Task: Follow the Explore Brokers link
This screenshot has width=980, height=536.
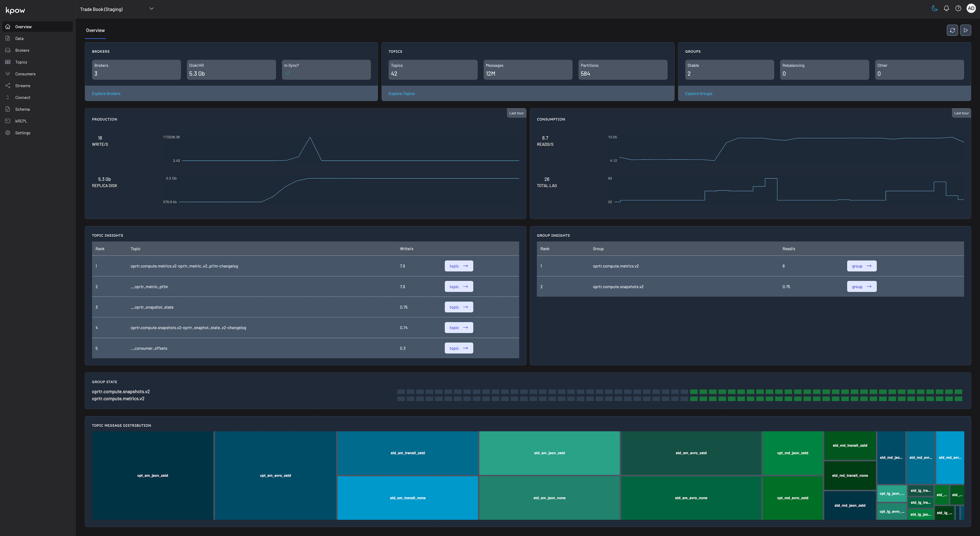Action: pos(106,94)
